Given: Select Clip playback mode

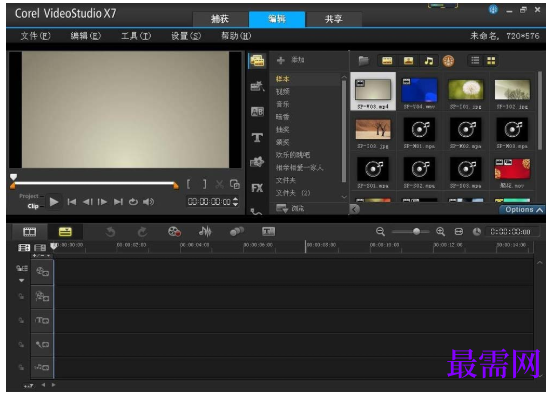Looking at the screenshot, I should [33, 206].
